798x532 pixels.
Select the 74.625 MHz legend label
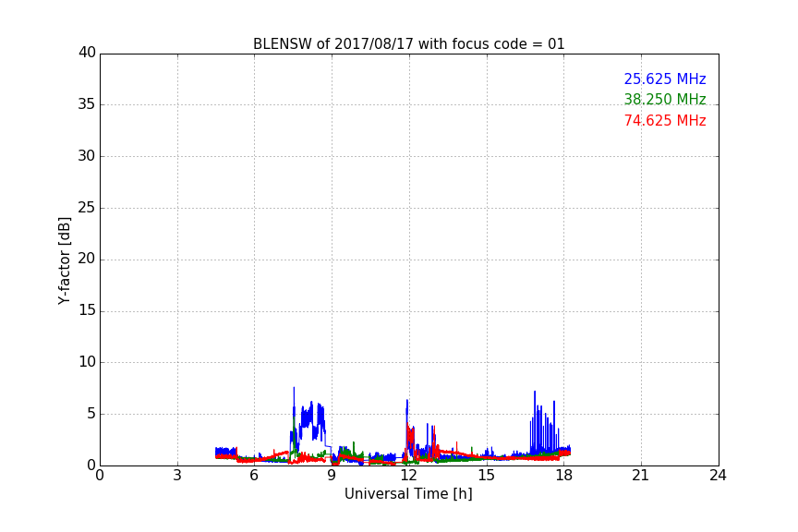[665, 121]
